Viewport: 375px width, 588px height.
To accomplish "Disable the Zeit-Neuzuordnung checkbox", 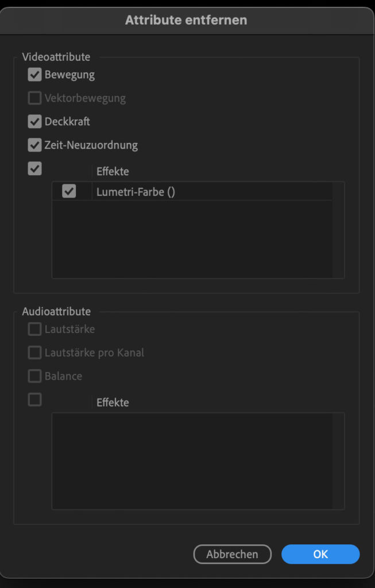I will pyautogui.click(x=35, y=145).
